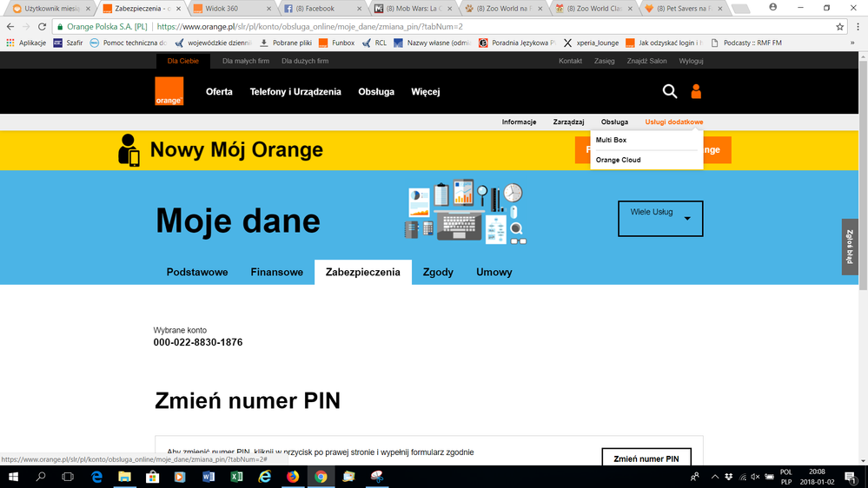Reload the page with refresh icon

click(x=42, y=27)
